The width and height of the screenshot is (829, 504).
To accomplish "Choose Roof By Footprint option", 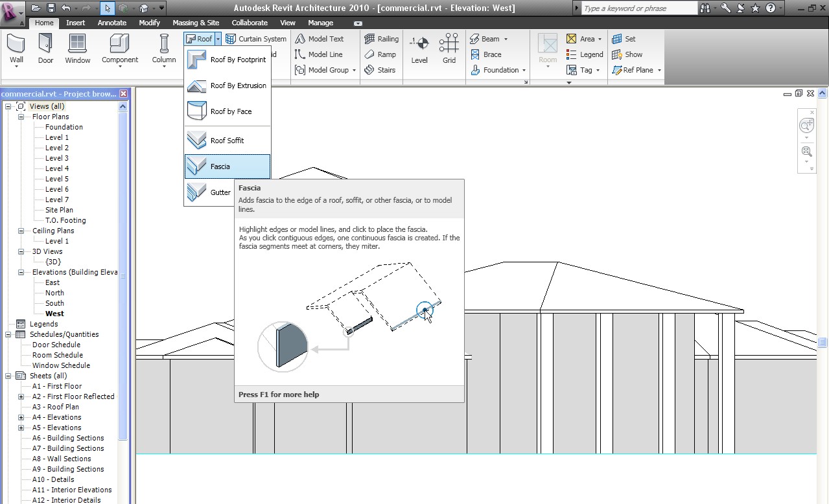I will tap(227, 60).
